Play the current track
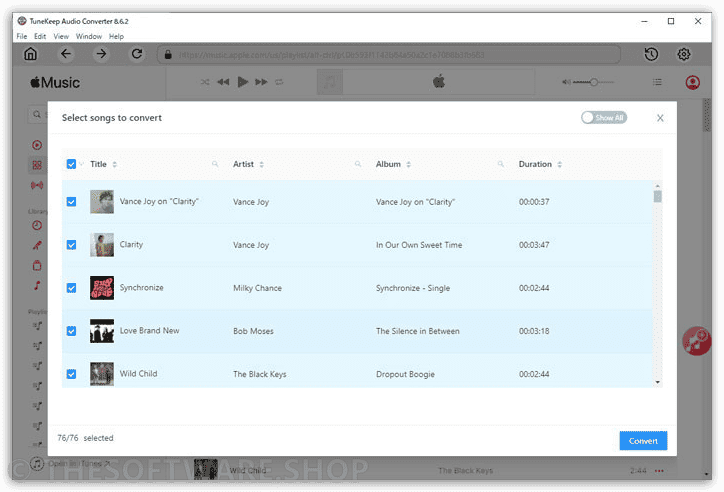The width and height of the screenshot is (724, 492). click(x=242, y=82)
